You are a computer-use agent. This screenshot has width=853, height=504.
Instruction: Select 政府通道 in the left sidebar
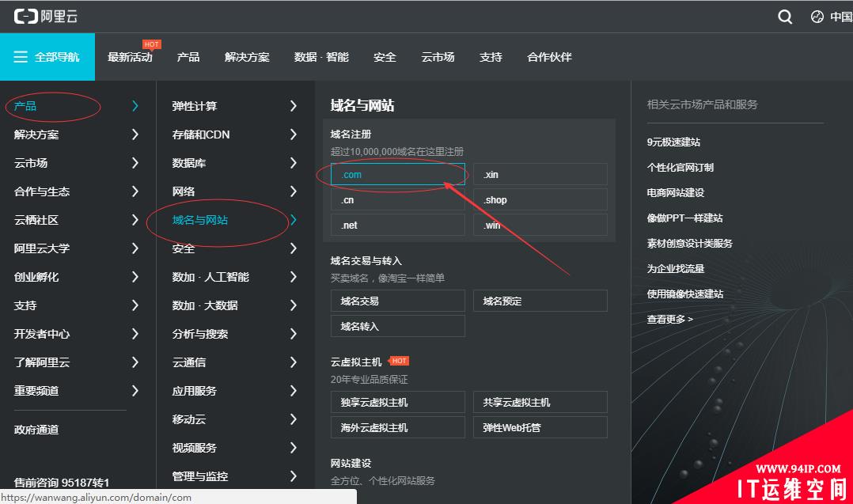tap(36, 430)
